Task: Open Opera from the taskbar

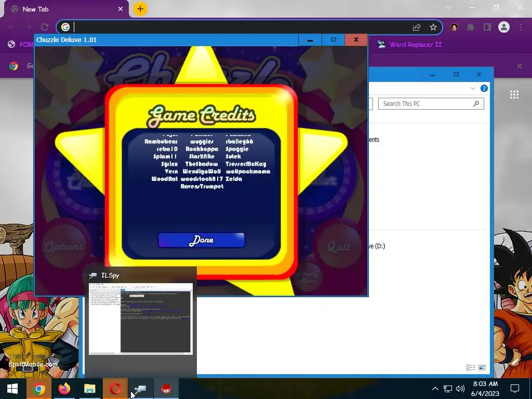Action: (115, 389)
